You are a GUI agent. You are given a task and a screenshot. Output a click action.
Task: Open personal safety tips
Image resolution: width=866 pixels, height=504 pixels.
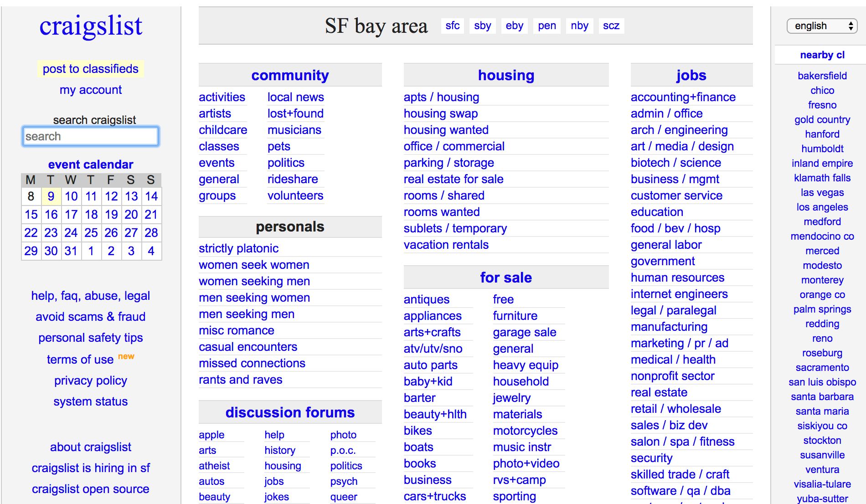(91, 338)
